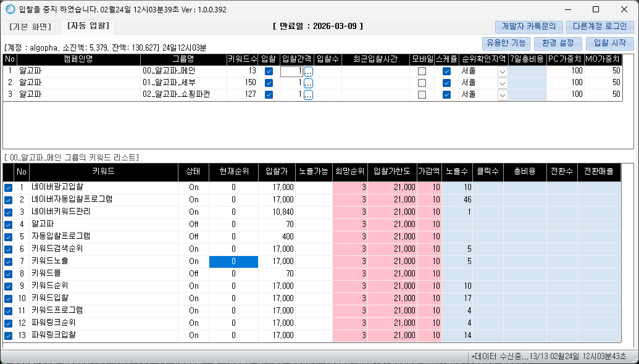Open 다른계정 로그인

pyautogui.click(x=599, y=27)
